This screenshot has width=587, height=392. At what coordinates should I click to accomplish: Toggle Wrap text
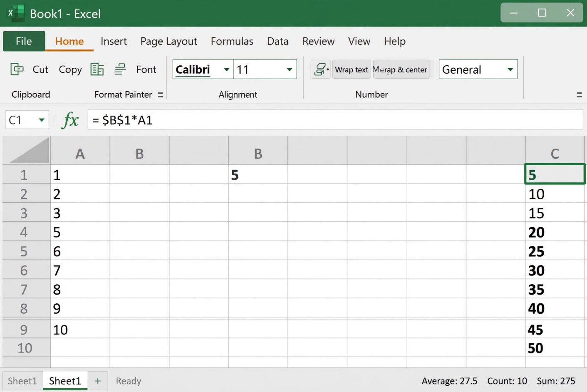point(352,69)
